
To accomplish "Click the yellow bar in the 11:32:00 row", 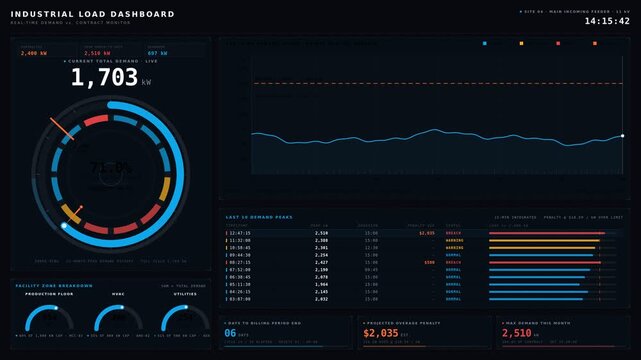I will pos(544,241).
